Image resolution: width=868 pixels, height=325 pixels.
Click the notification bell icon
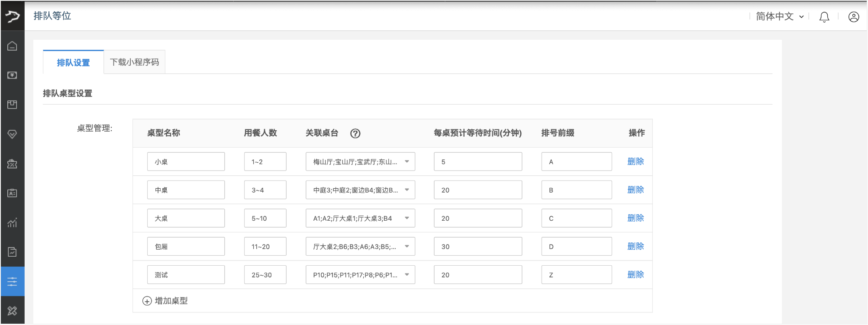click(x=824, y=17)
